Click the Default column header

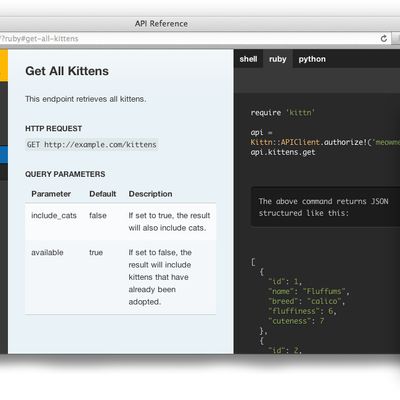pyautogui.click(x=103, y=194)
